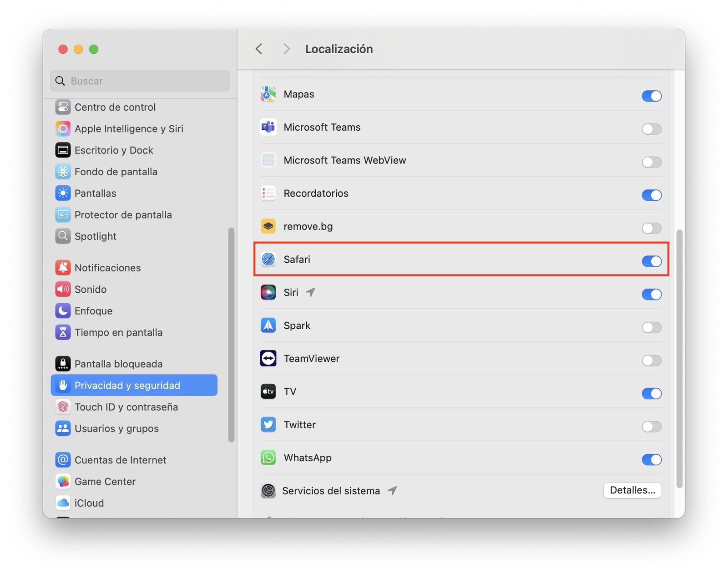The height and width of the screenshot is (575, 728).
Task: Go forward with the right chevron
Action: pos(286,49)
